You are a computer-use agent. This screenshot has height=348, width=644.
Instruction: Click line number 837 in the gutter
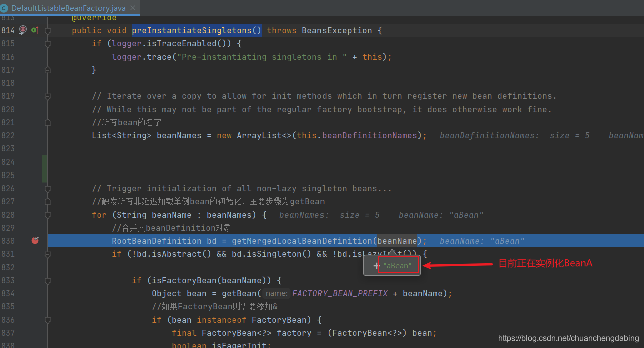click(x=8, y=333)
